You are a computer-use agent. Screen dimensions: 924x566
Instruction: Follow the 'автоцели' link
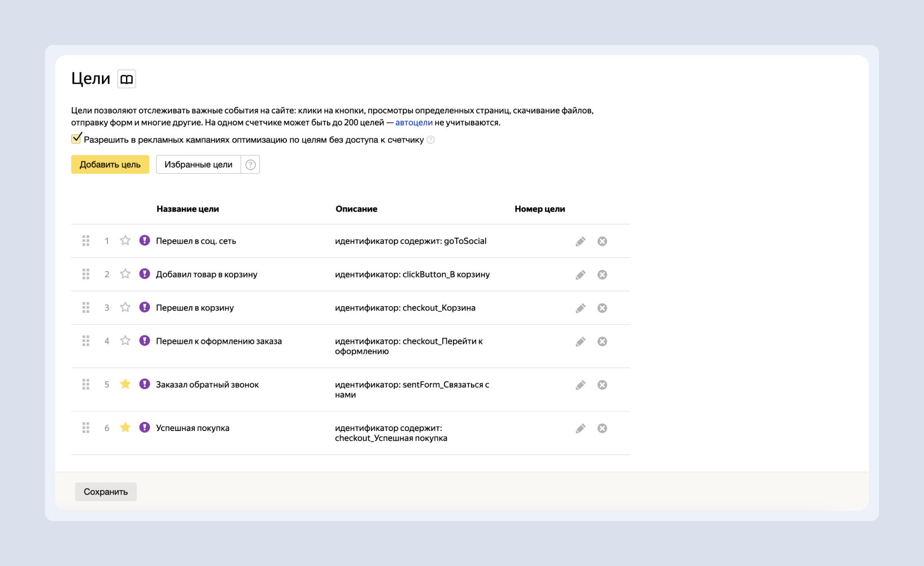[x=414, y=123]
